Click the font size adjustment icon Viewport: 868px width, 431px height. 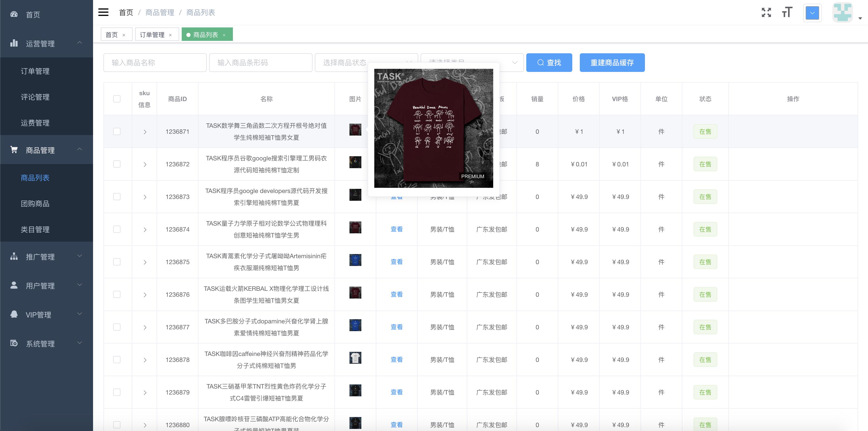click(787, 13)
